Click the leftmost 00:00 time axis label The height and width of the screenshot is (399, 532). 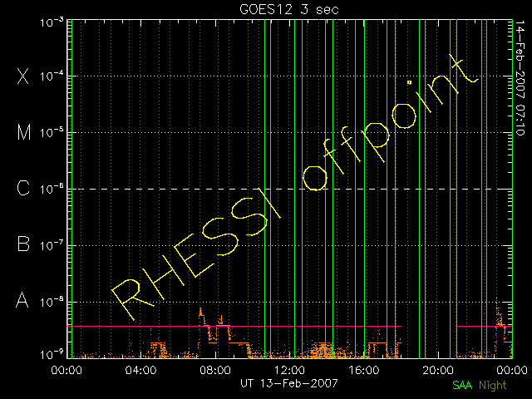[x=66, y=370]
